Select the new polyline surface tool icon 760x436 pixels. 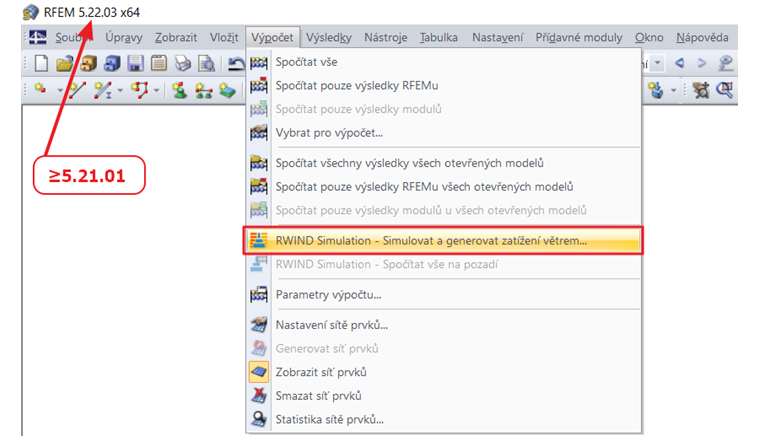(140, 90)
